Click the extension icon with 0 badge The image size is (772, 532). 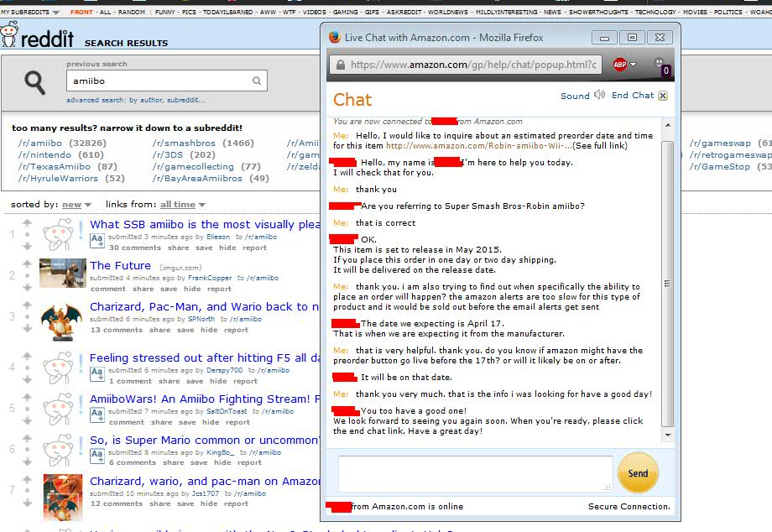pyautogui.click(x=661, y=66)
